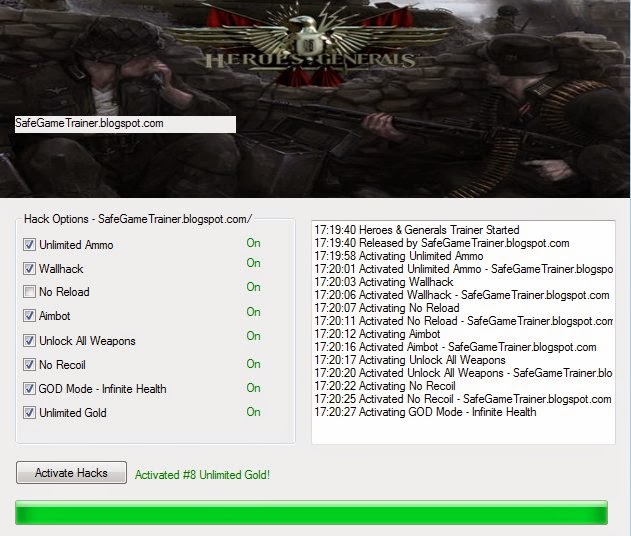
Task: Click the On status next to GOD Mode
Action: coord(254,388)
